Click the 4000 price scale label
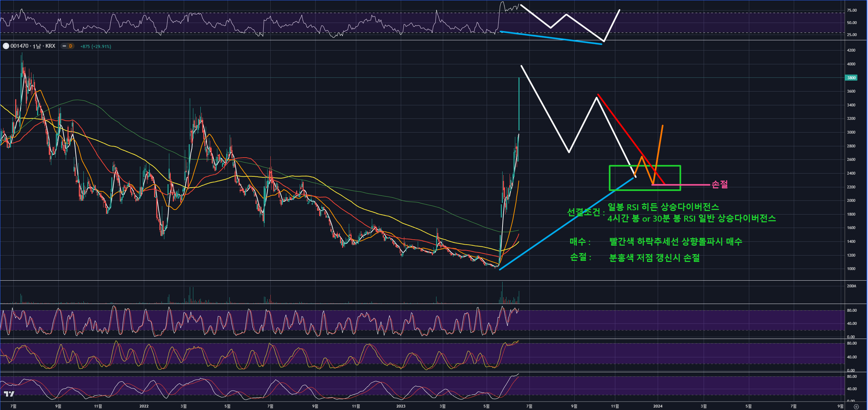 point(851,64)
